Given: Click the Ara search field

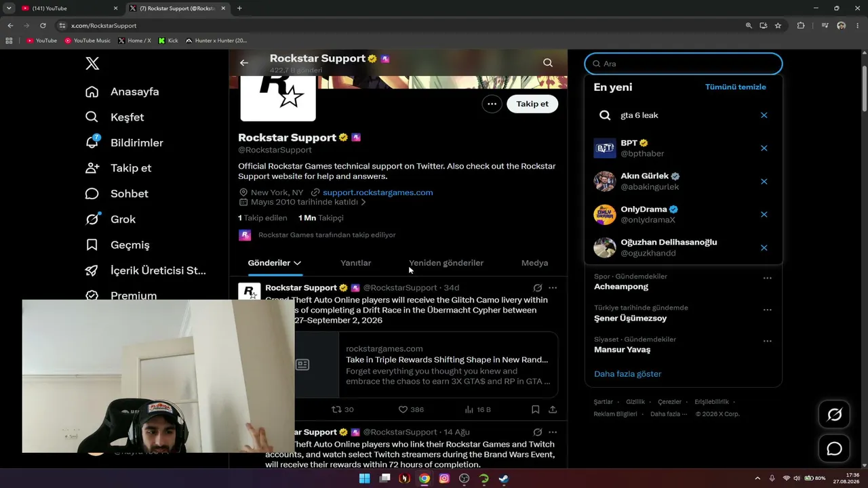Looking at the screenshot, I should (684, 64).
